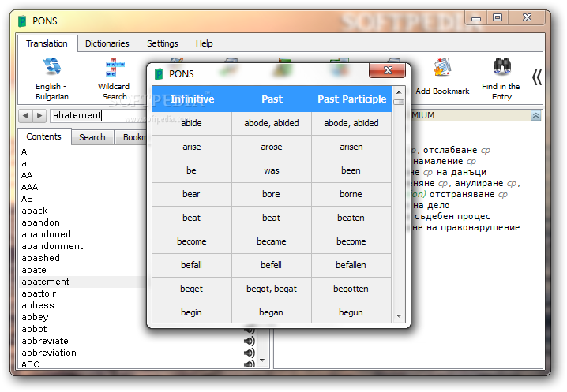This screenshot has width=567, height=392.
Task: Open the Settings menu tab
Action: tap(163, 43)
